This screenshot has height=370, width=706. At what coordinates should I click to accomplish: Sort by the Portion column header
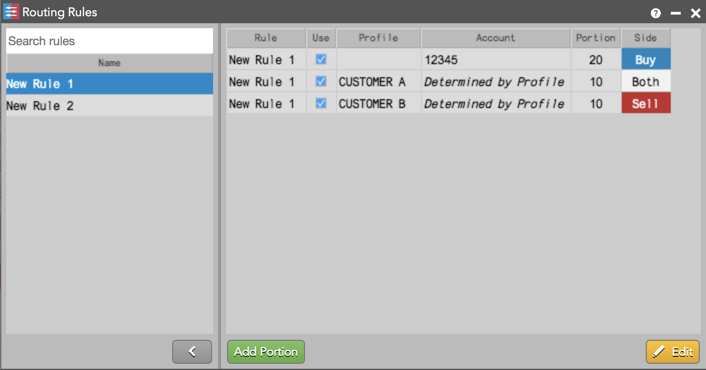tap(596, 38)
